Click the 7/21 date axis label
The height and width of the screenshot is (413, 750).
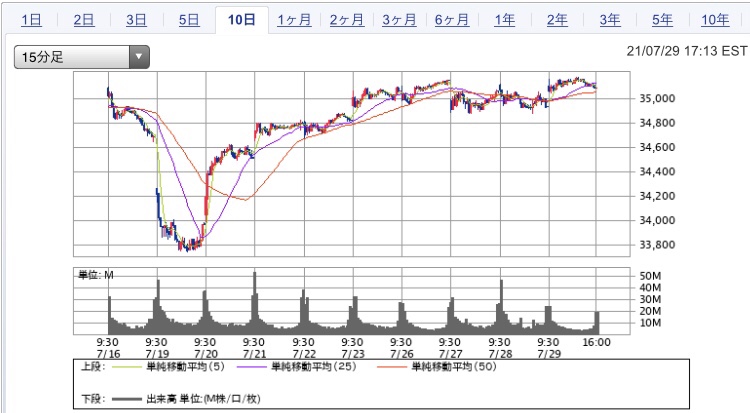pyautogui.click(x=254, y=355)
